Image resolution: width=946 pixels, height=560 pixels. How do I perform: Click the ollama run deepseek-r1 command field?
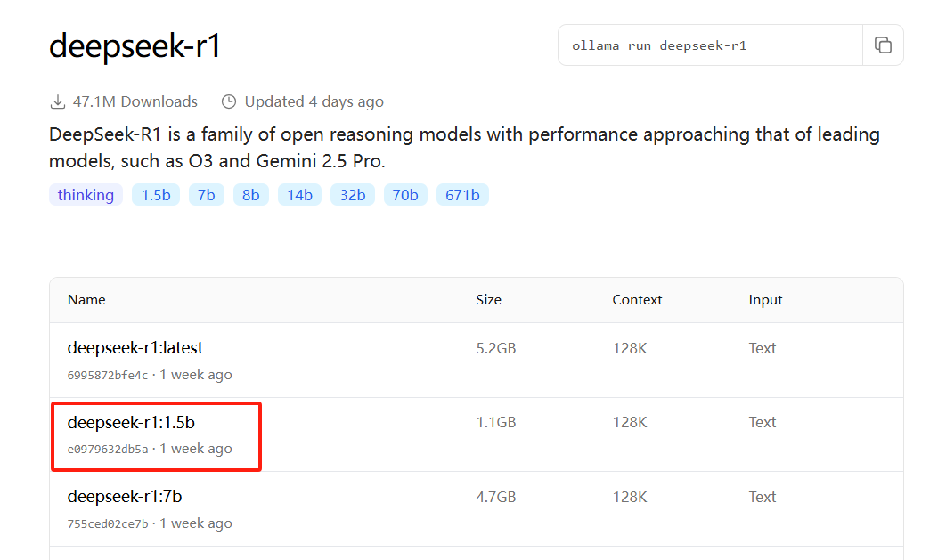click(x=710, y=45)
